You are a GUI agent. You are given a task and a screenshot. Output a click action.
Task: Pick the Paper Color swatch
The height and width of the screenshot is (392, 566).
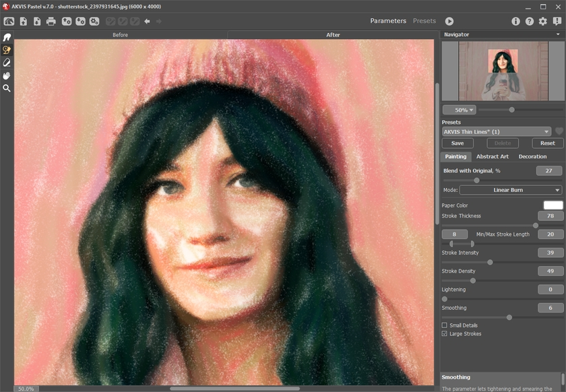tap(553, 205)
